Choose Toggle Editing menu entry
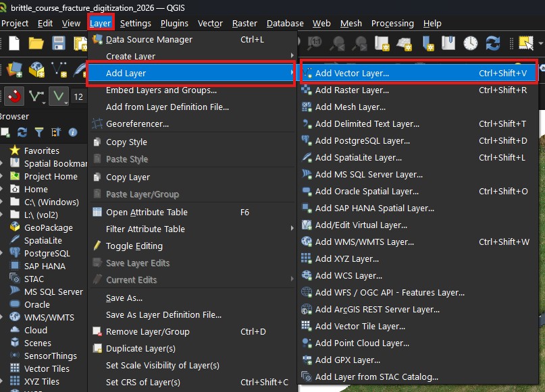Image resolution: width=545 pixels, height=392 pixels. coord(192,246)
